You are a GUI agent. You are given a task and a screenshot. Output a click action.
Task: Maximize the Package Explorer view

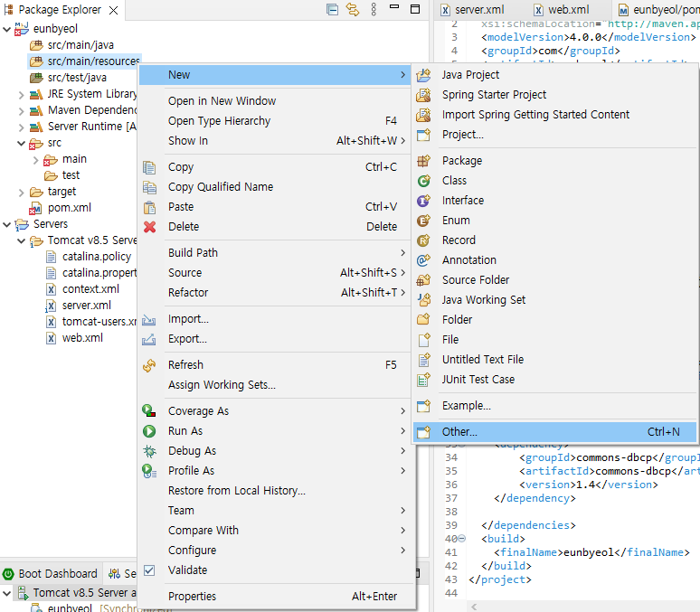click(415, 9)
